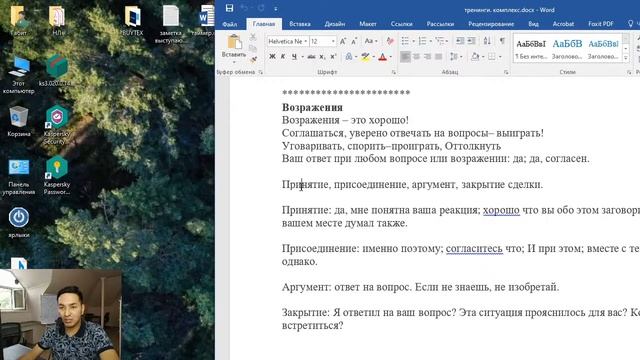Click the Cut scissors icon

[x=253, y=38]
